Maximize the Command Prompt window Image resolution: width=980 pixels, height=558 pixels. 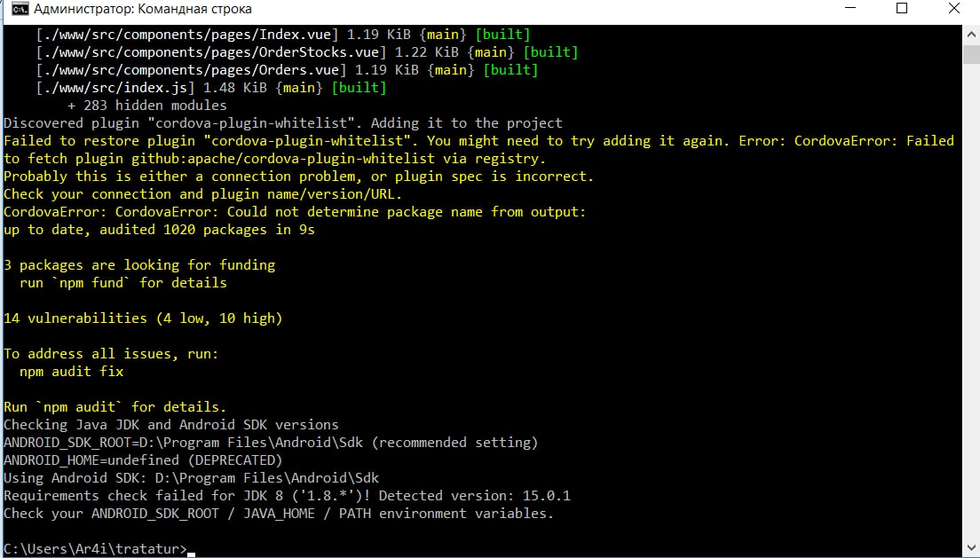click(x=902, y=10)
